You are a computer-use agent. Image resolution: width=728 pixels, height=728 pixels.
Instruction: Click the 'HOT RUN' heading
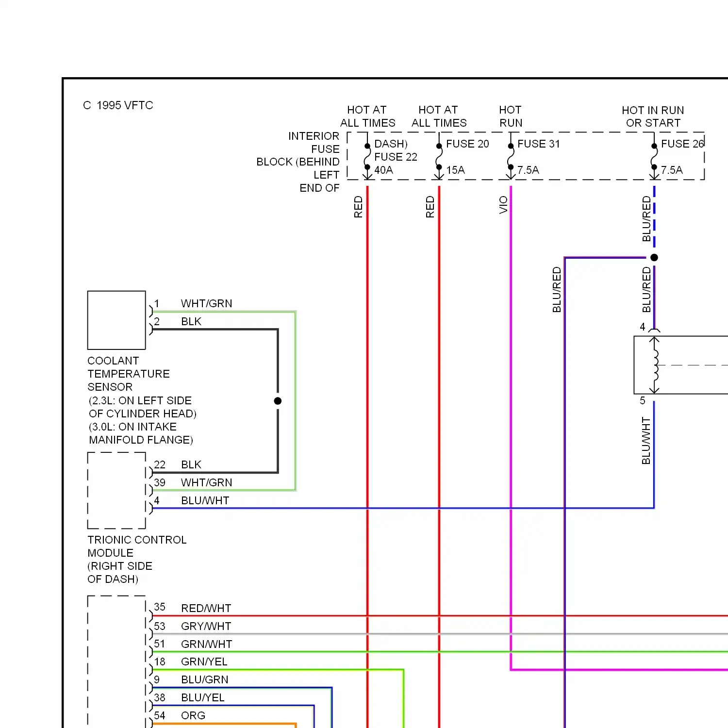click(x=511, y=116)
